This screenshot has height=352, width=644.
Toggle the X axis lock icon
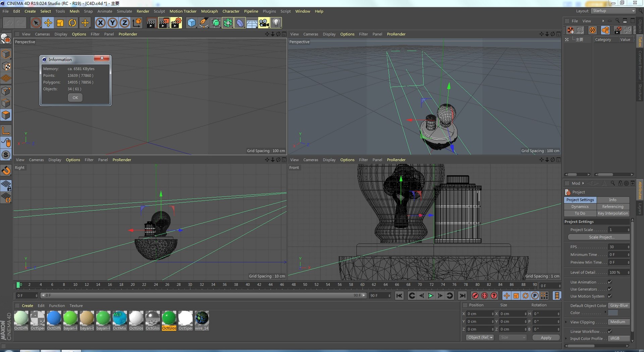(100, 23)
